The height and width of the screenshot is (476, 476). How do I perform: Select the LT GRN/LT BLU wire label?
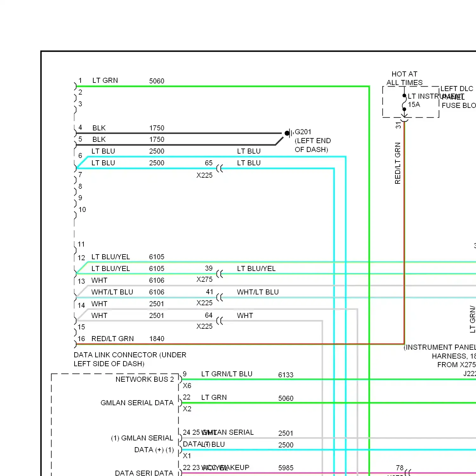click(227, 374)
